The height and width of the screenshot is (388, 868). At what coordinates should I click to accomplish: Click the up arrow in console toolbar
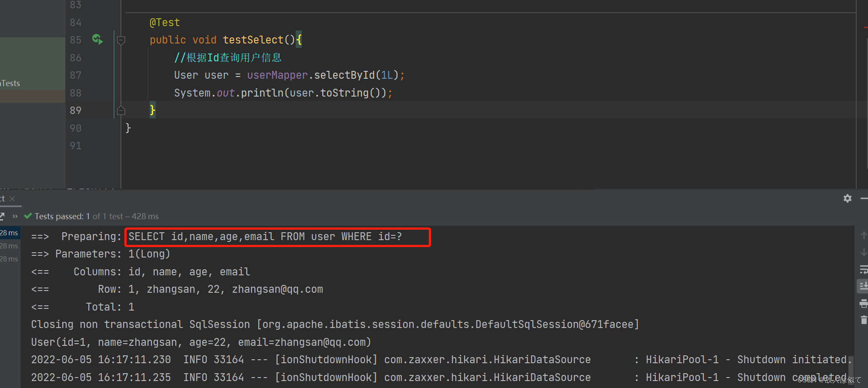point(864,235)
